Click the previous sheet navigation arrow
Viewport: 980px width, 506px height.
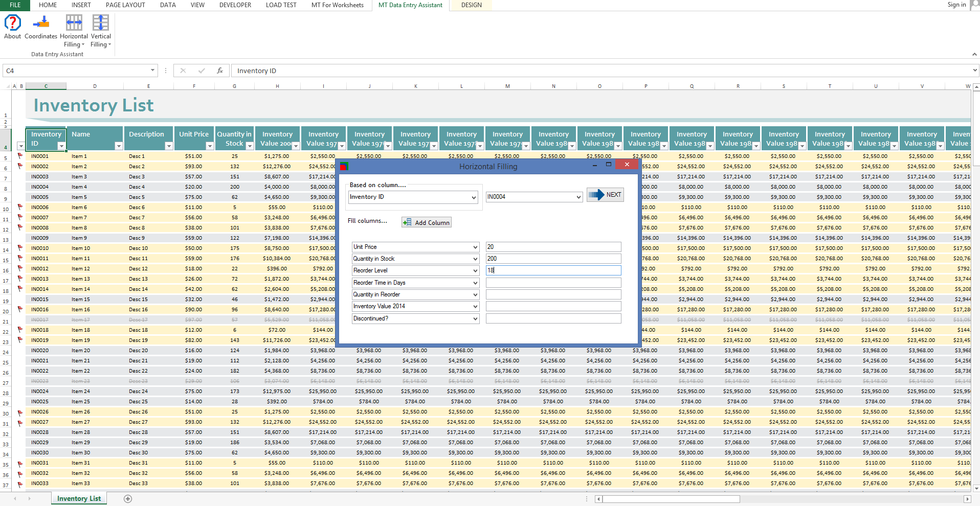point(15,499)
